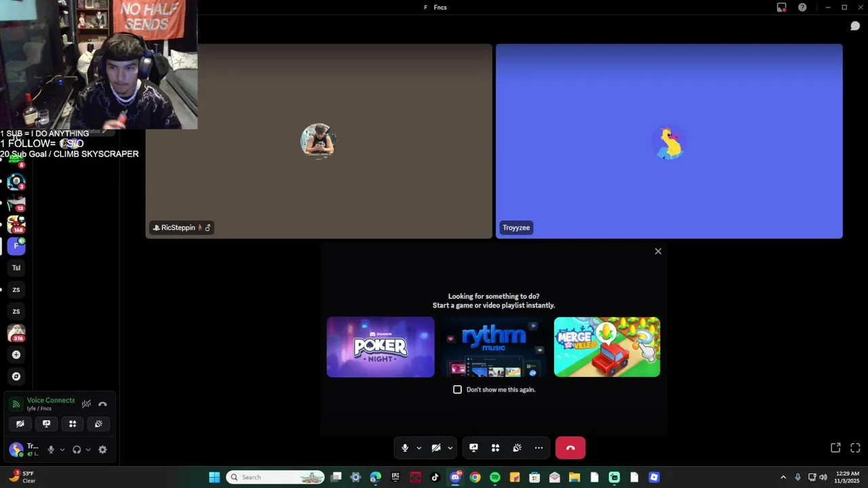Launch Merge Ville activity

click(x=607, y=347)
